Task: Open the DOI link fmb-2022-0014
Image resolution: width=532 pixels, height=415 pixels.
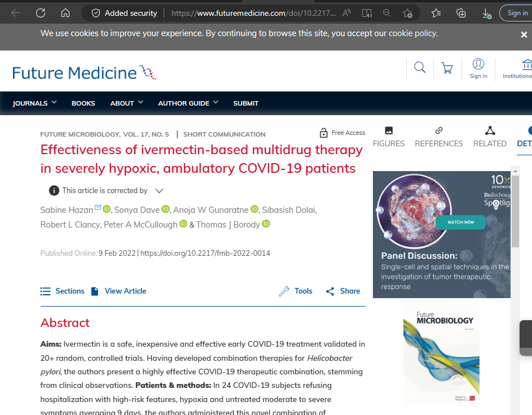Action: (205, 254)
